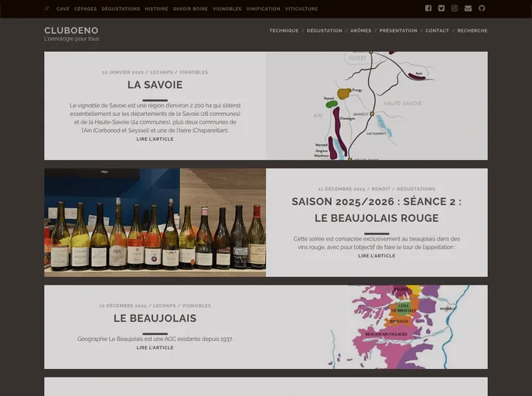Click the Recherche navigation link
This screenshot has width=532, height=396.
472,31
